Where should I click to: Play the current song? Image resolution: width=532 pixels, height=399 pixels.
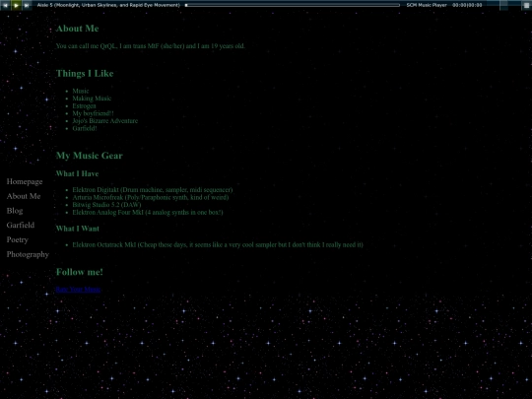pyautogui.click(x=16, y=5)
